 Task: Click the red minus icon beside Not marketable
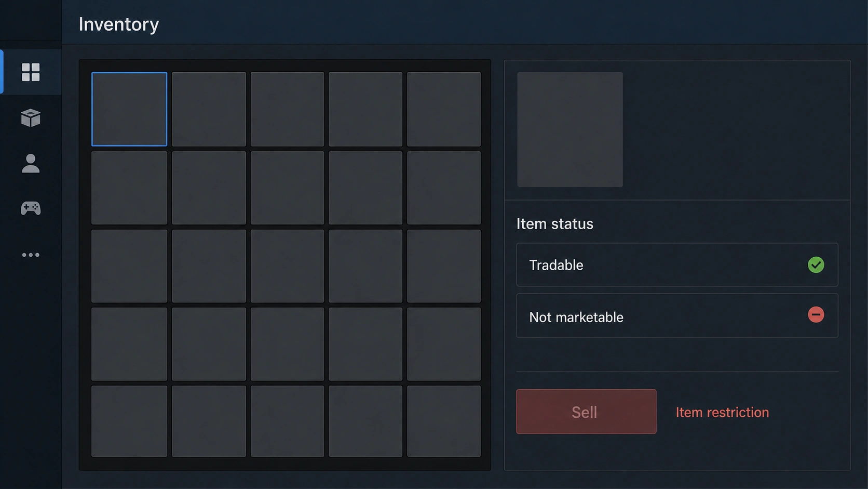(x=816, y=315)
